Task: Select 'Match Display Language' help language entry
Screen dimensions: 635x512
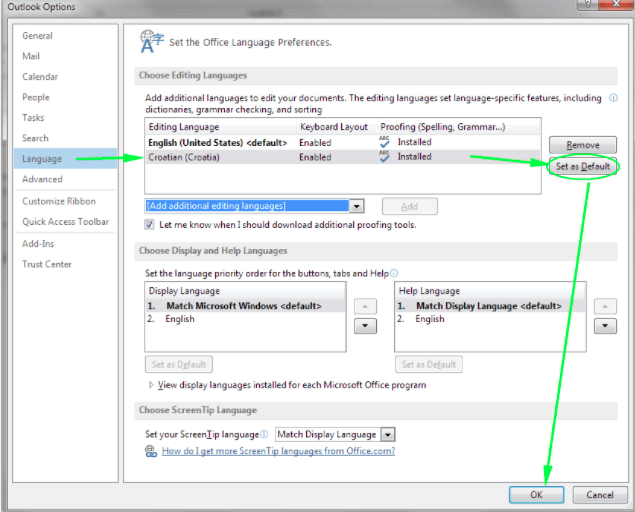Action: [490, 306]
